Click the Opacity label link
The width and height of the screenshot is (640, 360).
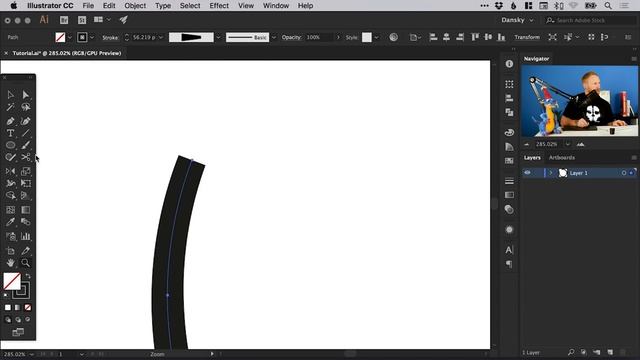point(291,37)
